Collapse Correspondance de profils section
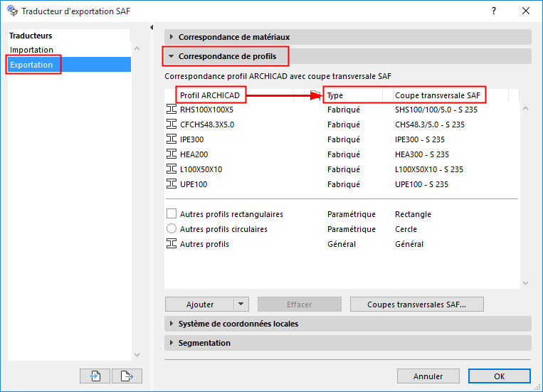Image resolution: width=543 pixels, height=392 pixels. [x=172, y=56]
